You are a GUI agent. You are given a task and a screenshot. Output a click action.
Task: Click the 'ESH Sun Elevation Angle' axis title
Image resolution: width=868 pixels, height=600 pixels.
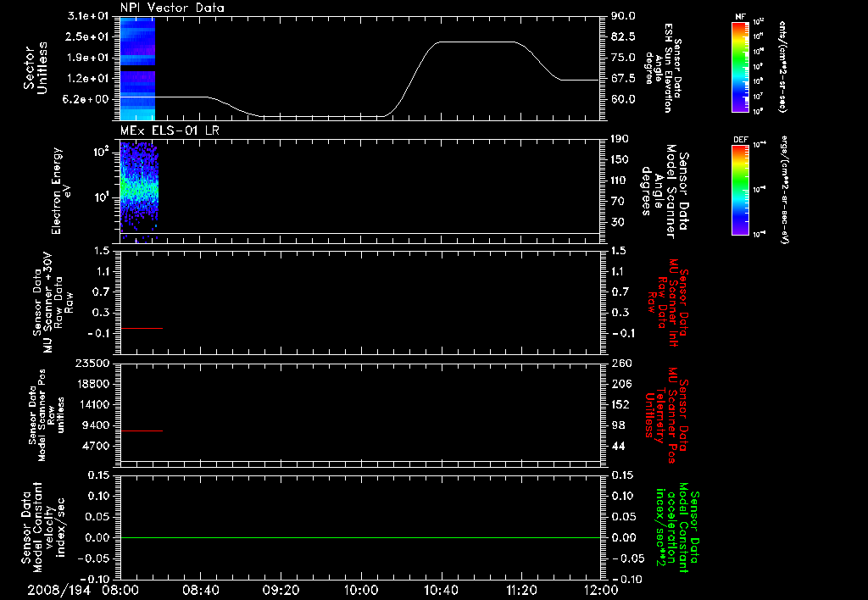(662, 68)
